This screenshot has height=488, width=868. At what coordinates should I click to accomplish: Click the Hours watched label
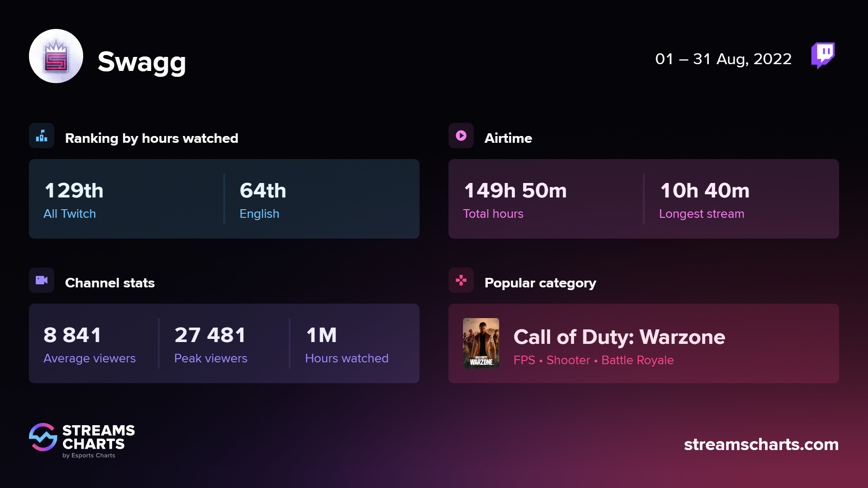[x=347, y=358]
